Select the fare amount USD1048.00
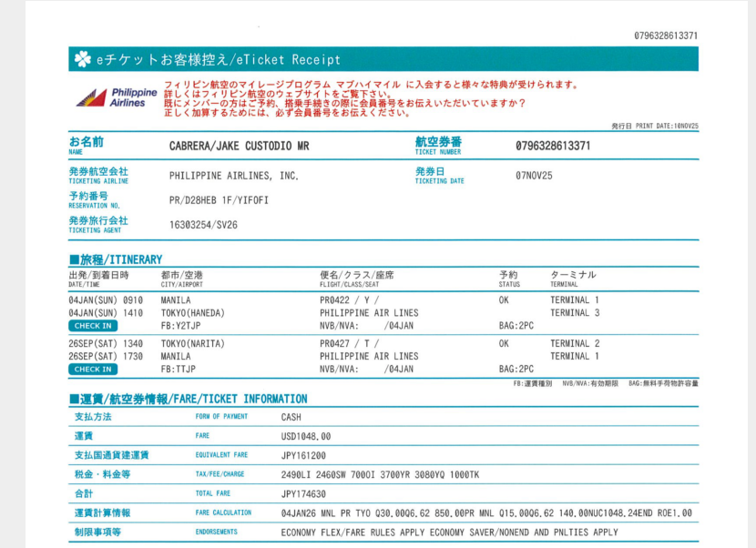Screen dimensions: 756x548 pos(306,436)
